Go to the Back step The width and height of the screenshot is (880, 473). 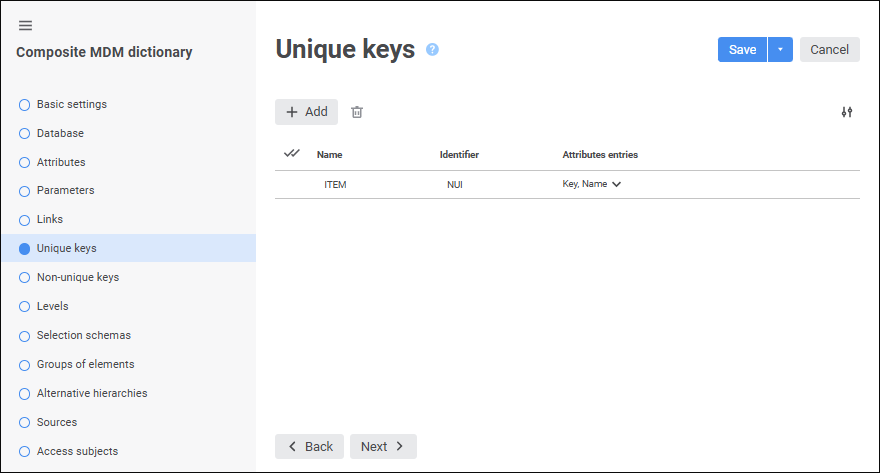309,446
